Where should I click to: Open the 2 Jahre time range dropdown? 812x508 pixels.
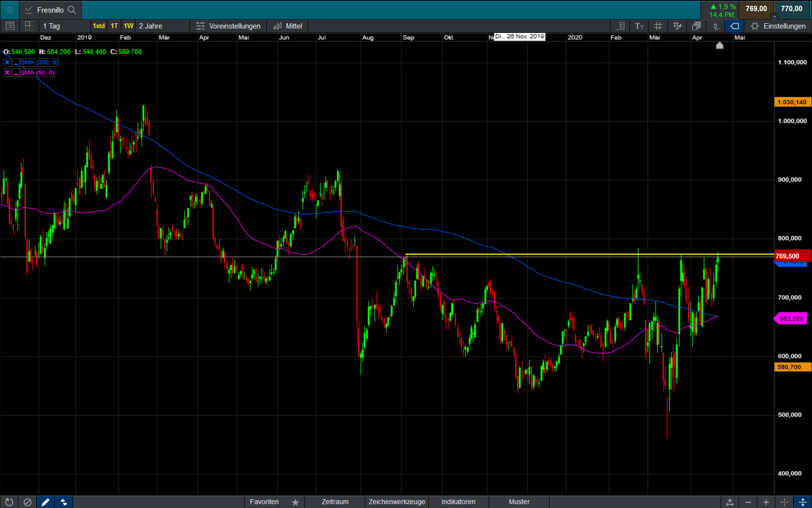(x=151, y=26)
